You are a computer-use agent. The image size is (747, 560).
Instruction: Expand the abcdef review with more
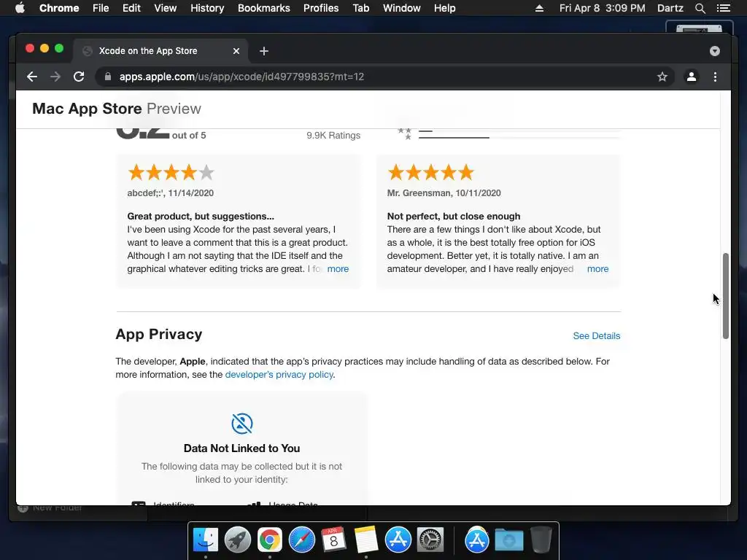tap(338, 269)
